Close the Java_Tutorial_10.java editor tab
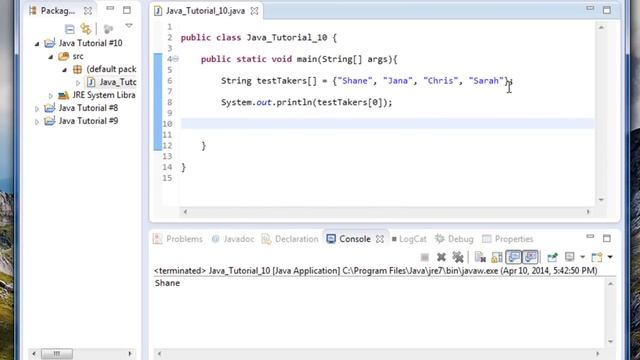Viewport: 640px width, 360px height. click(x=254, y=11)
